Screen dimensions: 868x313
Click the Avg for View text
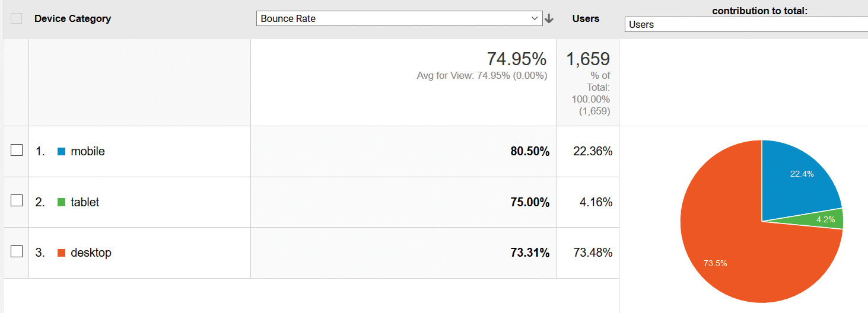[482, 75]
